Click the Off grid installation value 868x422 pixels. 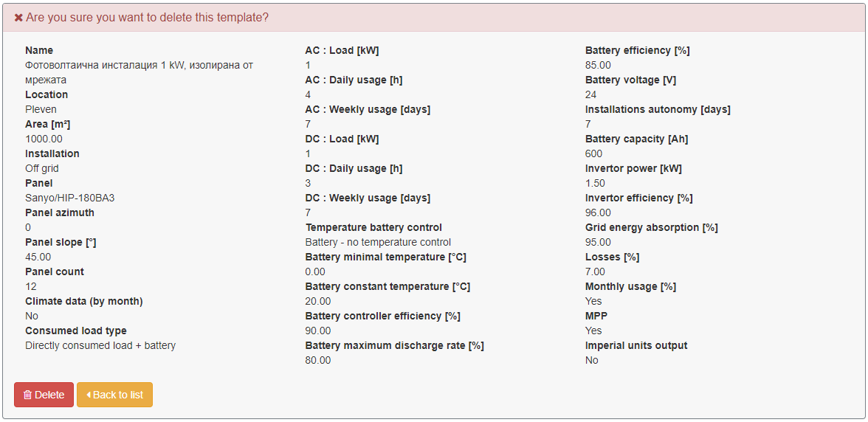(42, 169)
